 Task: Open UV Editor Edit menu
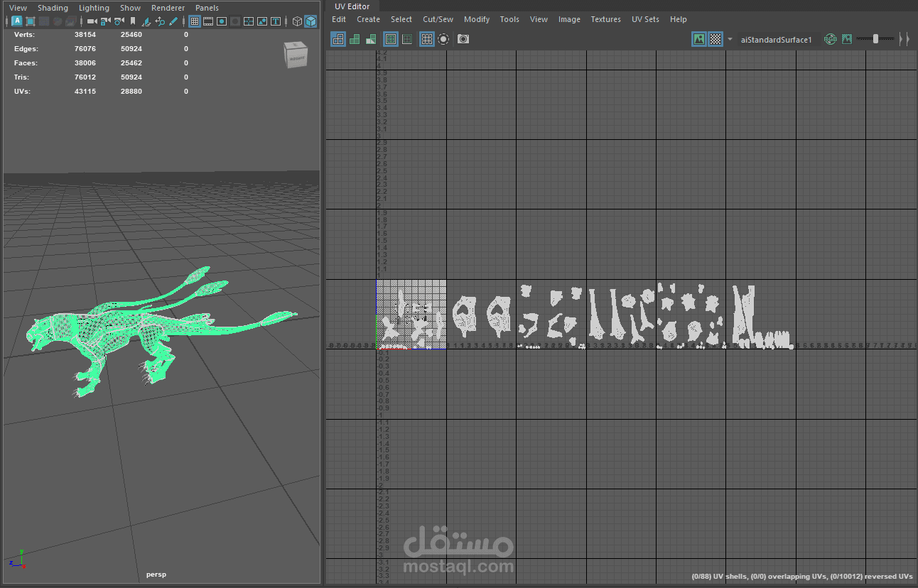339,19
